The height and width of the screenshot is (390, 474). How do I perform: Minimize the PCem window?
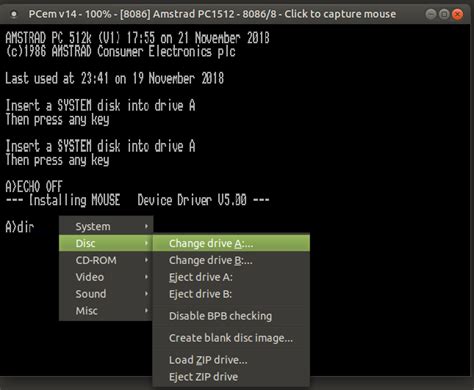tap(431, 14)
